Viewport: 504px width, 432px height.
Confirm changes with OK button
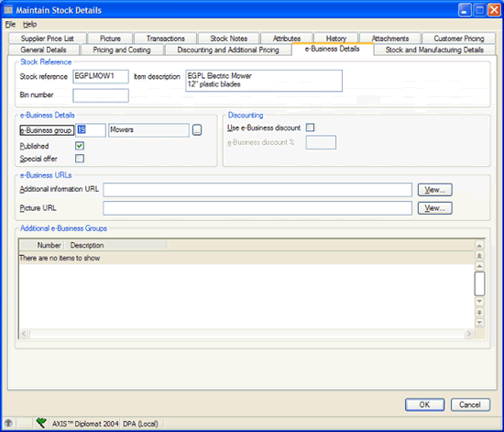[424, 404]
